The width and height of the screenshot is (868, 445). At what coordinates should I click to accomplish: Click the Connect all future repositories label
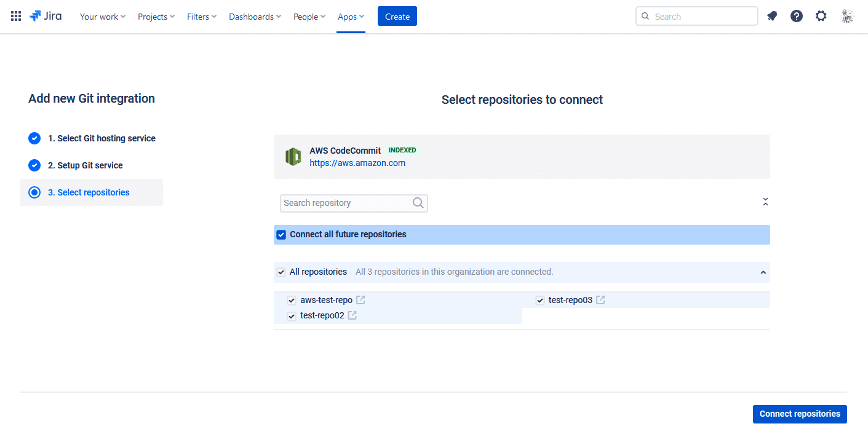click(x=348, y=234)
